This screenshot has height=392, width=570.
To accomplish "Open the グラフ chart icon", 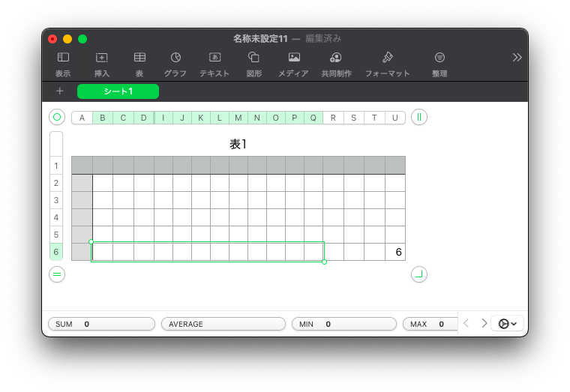I will [175, 58].
